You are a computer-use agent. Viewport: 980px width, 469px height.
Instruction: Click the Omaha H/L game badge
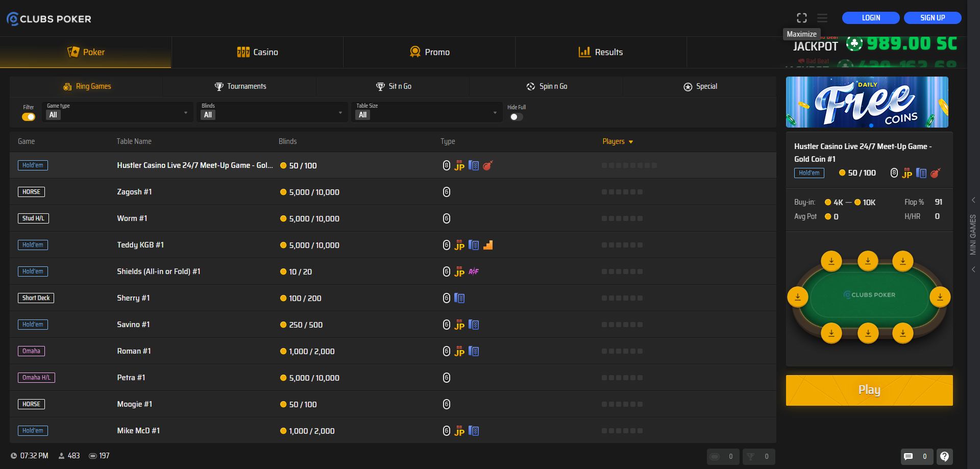[37, 378]
